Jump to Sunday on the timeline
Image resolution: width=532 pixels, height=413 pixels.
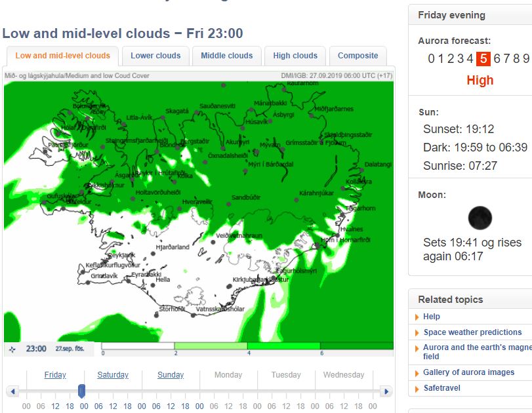171,375
